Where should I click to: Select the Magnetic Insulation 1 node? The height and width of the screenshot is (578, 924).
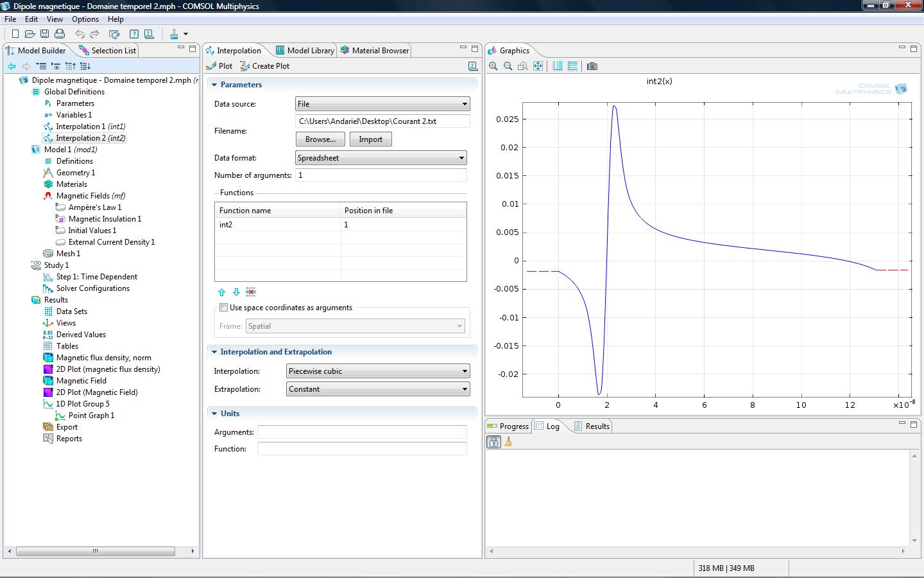pyautogui.click(x=105, y=219)
